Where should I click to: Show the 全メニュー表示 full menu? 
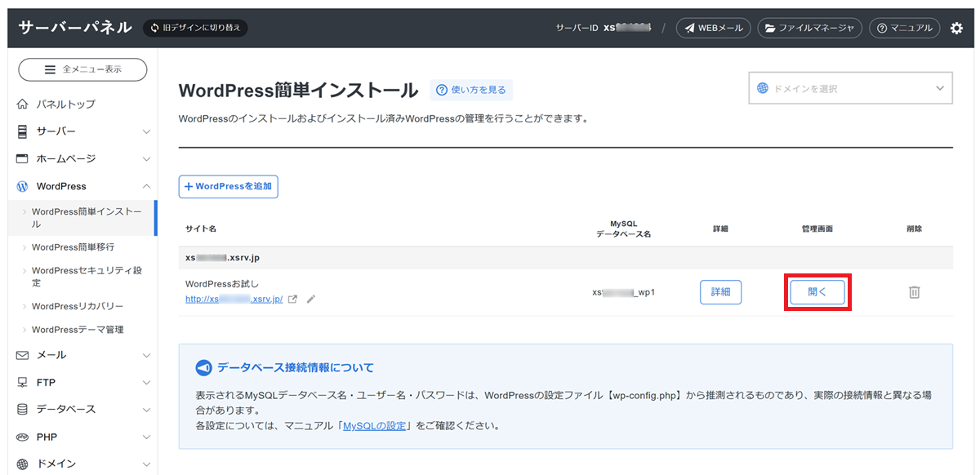[x=82, y=69]
